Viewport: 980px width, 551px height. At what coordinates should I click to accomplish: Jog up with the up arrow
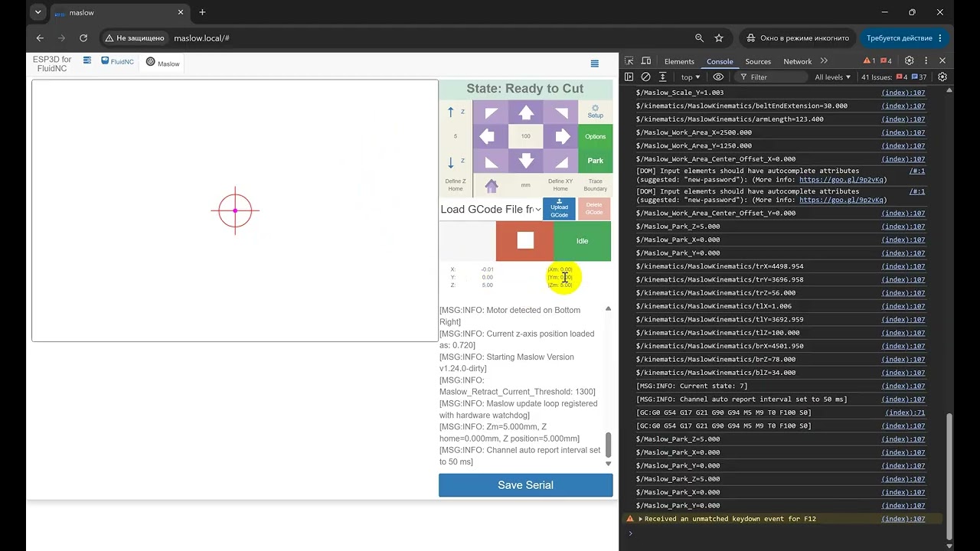click(526, 112)
